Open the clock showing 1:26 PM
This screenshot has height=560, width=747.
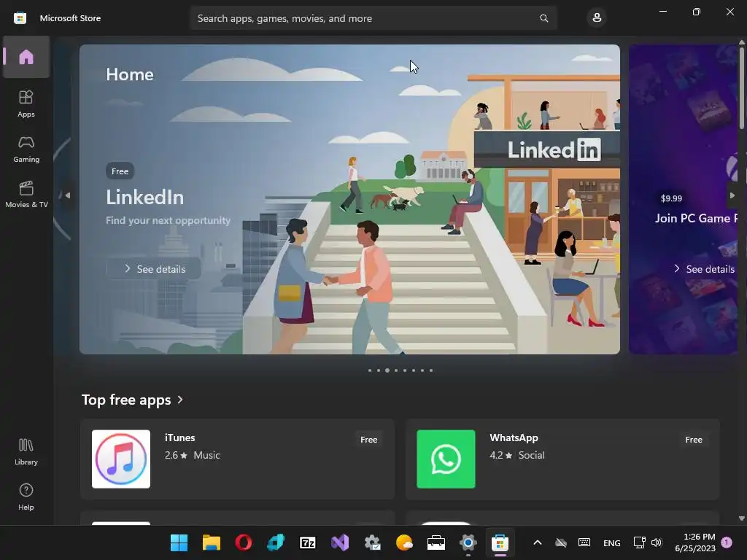click(x=695, y=542)
